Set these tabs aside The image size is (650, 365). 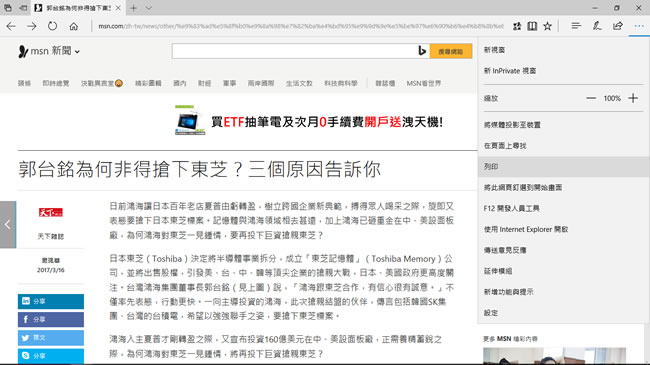click(24, 8)
